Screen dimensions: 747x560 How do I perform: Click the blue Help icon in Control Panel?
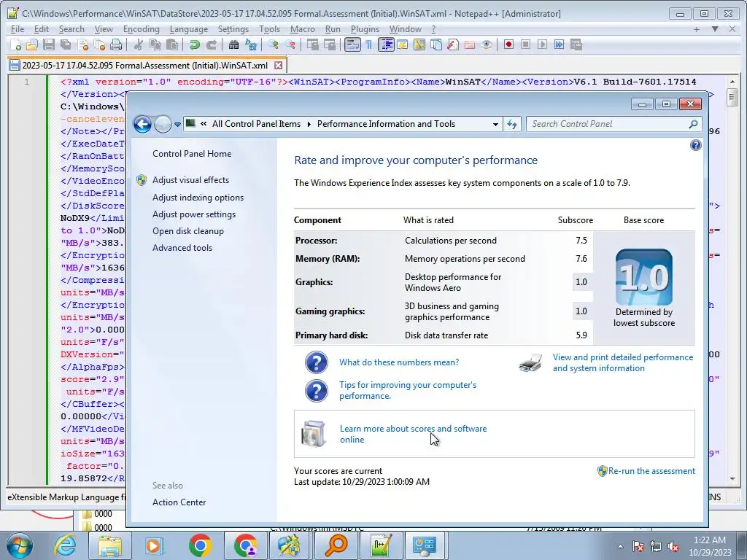(695, 145)
